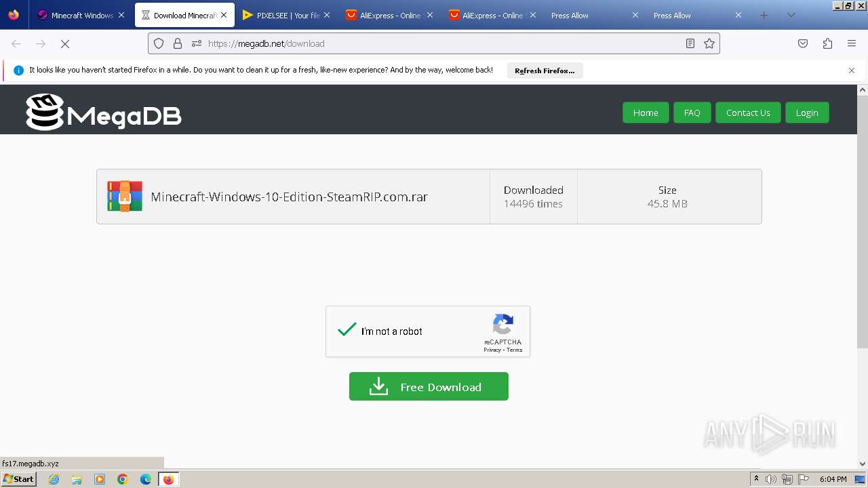The width and height of the screenshot is (868, 488).
Task: Click the RAR archive file icon
Action: click(x=125, y=197)
